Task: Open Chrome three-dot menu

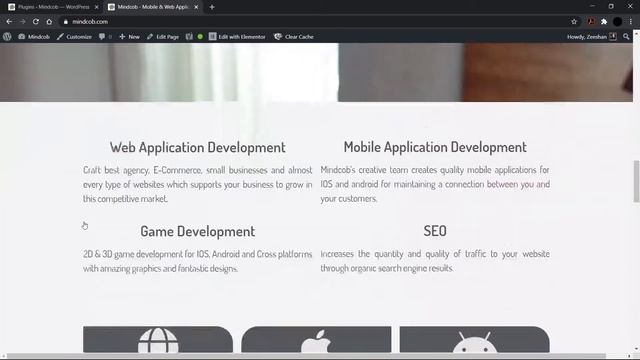Action: coord(631,22)
